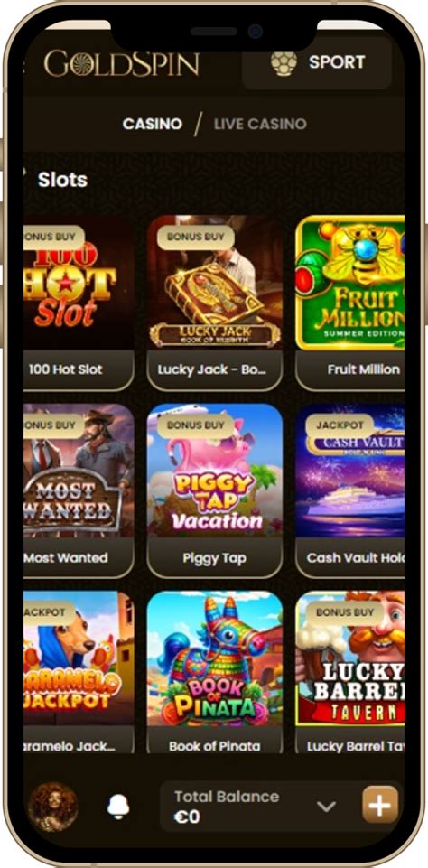Switch to the Live Casino tab
Screen dimensions: 428x868
[x=260, y=124]
